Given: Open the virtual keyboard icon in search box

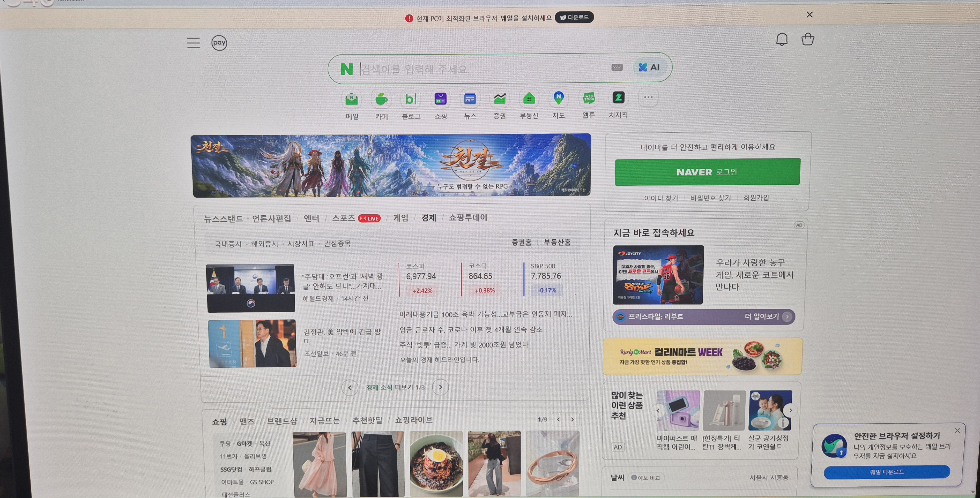Looking at the screenshot, I should 617,67.
